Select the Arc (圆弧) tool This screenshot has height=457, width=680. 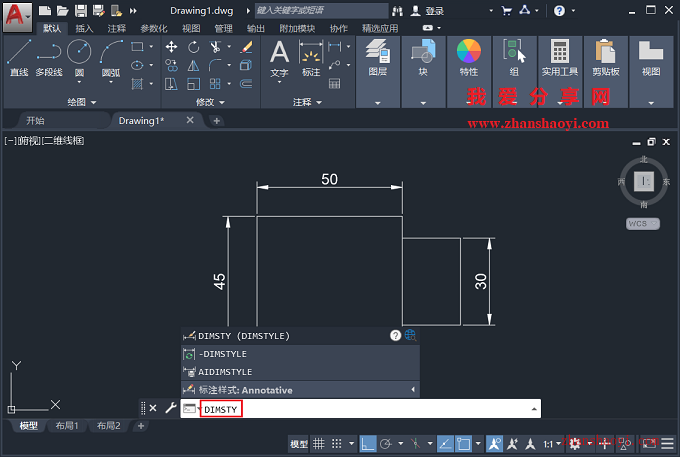coord(111,58)
